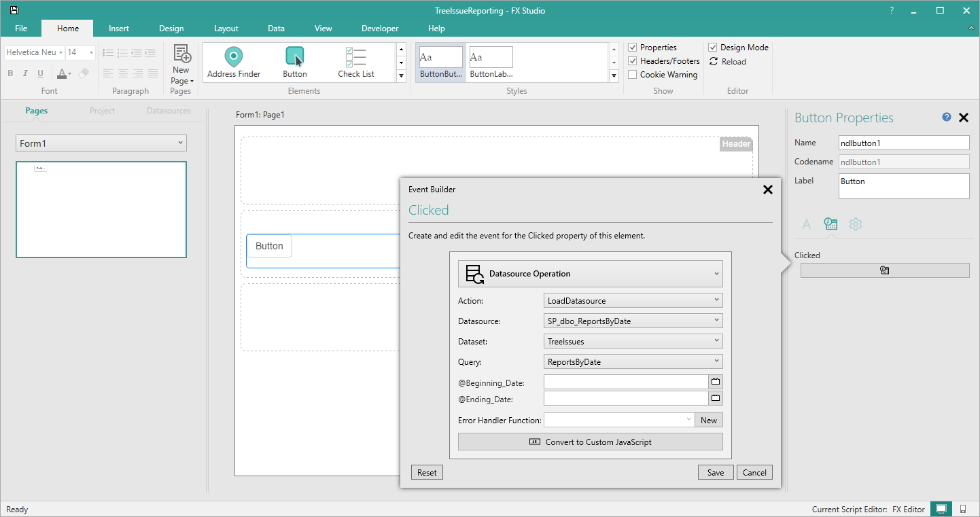Viewport: 980px width, 517px height.
Task: Switch to the Layout ribbon tab
Action: coord(226,29)
